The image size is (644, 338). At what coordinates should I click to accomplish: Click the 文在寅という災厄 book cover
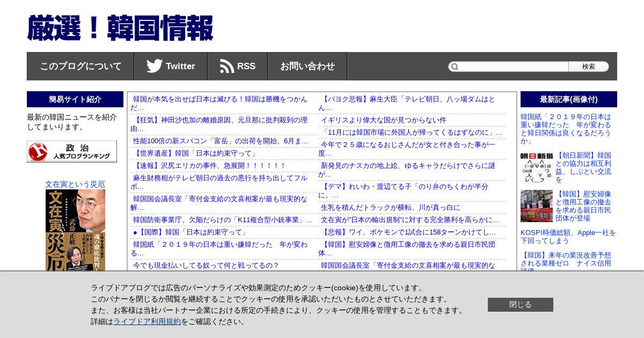(75, 230)
